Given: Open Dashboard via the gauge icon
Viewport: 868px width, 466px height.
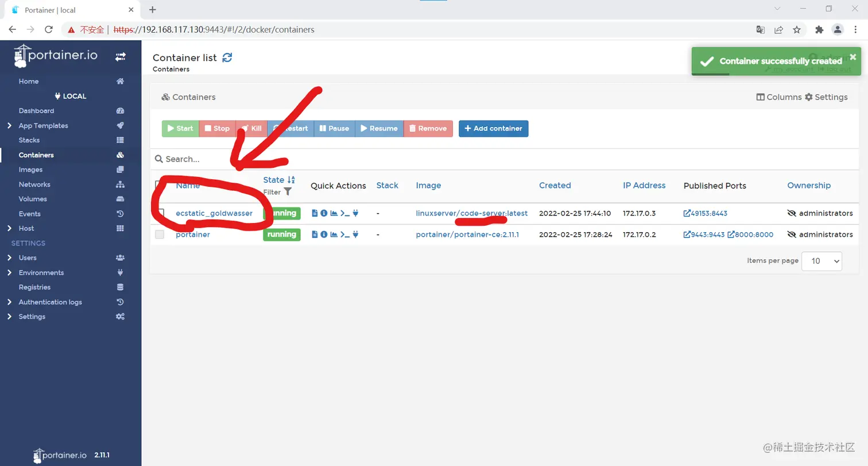Looking at the screenshot, I should (x=120, y=111).
